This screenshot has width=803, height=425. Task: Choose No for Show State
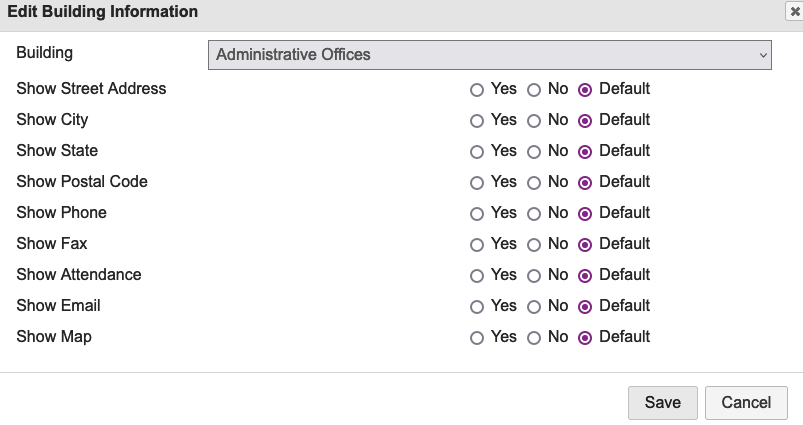point(534,151)
